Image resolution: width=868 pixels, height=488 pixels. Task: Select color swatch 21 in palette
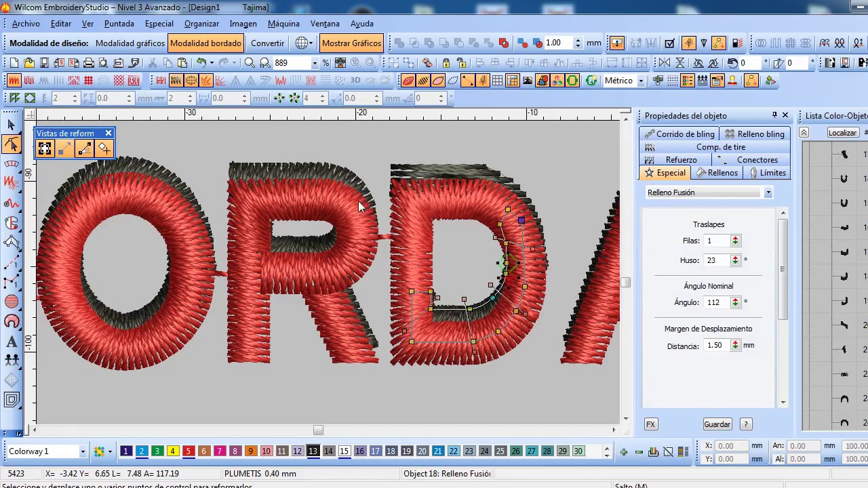437,451
